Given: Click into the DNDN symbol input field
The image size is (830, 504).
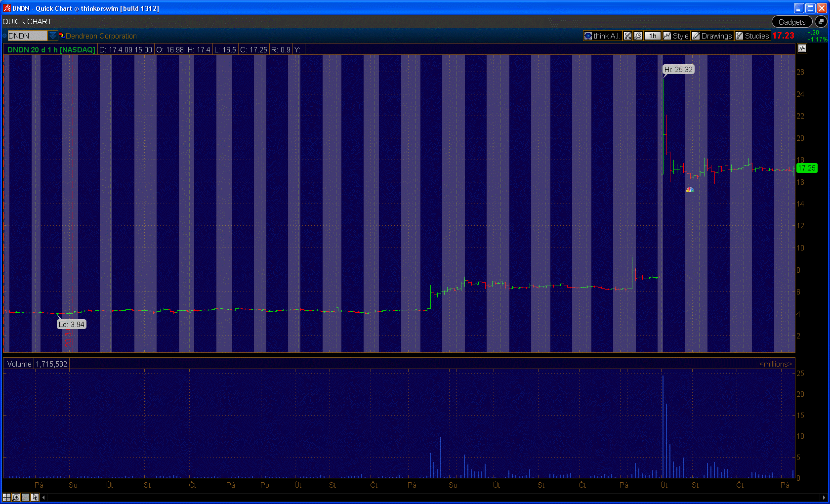Looking at the screenshot, I should coord(27,36).
